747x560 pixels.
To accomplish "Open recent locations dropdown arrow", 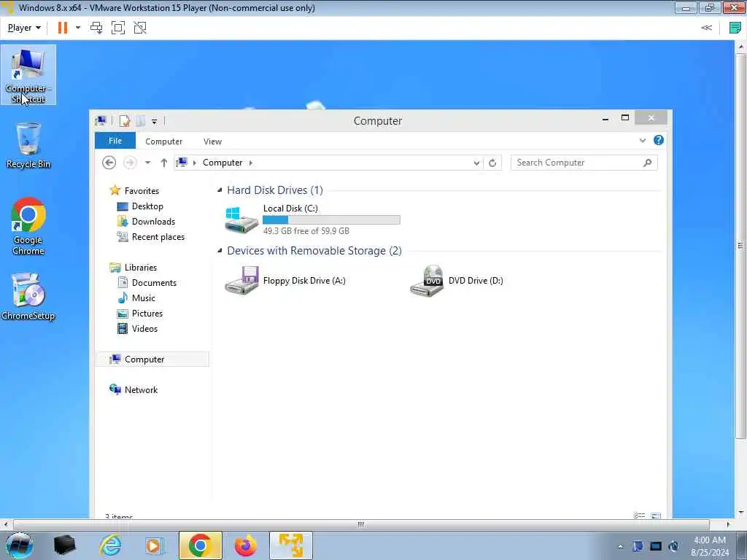I will point(147,163).
